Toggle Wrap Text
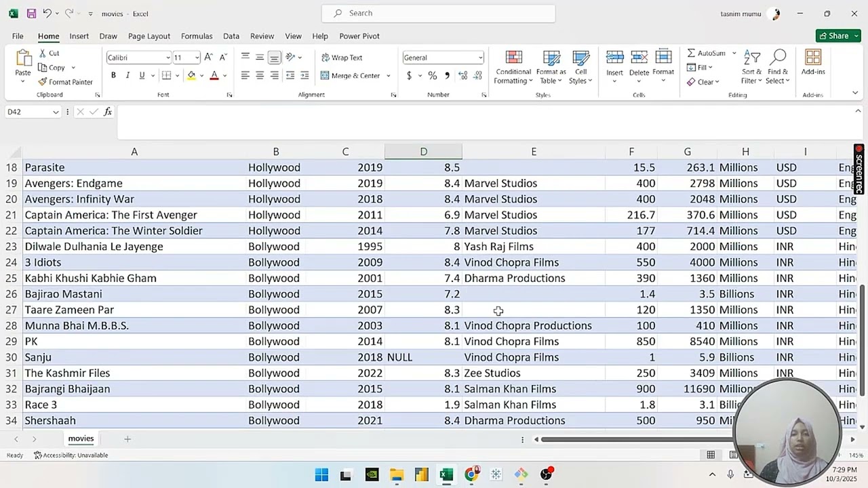This screenshot has height=488, width=868. click(342, 58)
